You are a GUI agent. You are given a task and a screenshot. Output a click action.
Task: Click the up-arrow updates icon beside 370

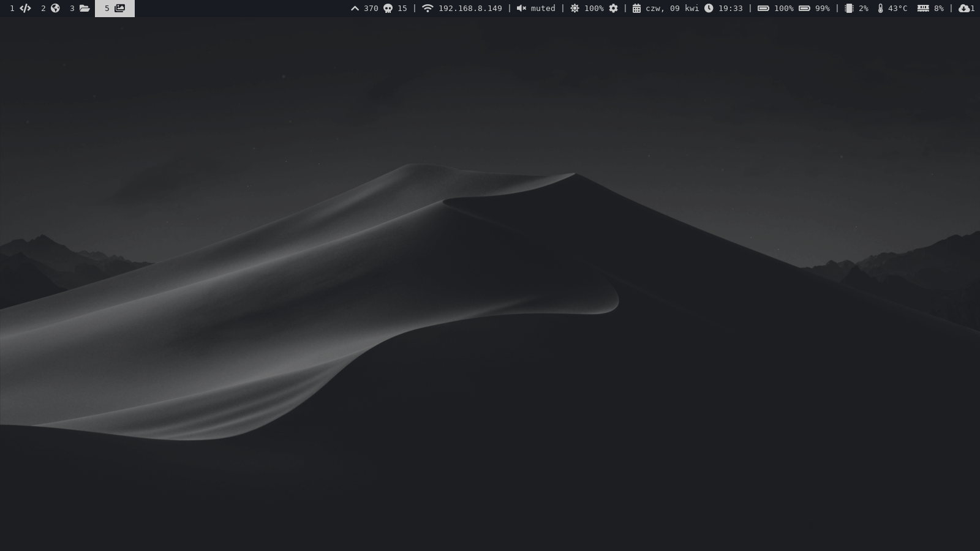coord(355,9)
